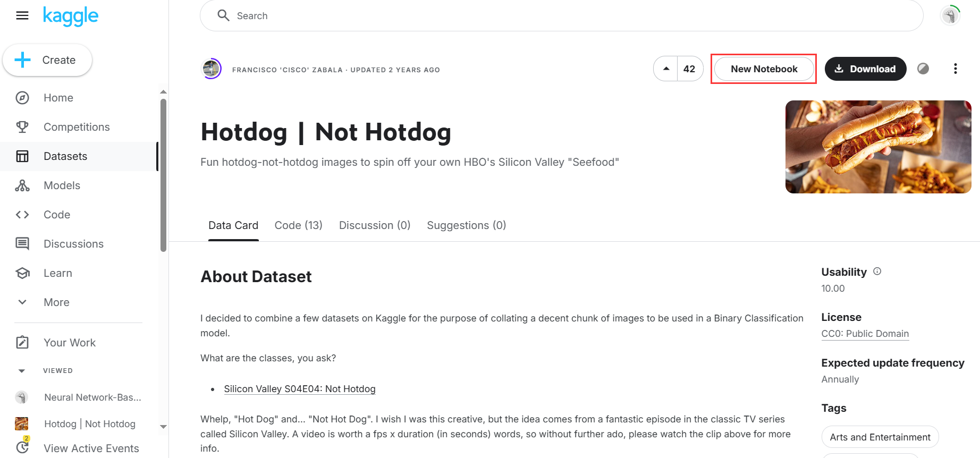This screenshot has width=980, height=458.
Task: Open the Learn section
Action: 57,273
